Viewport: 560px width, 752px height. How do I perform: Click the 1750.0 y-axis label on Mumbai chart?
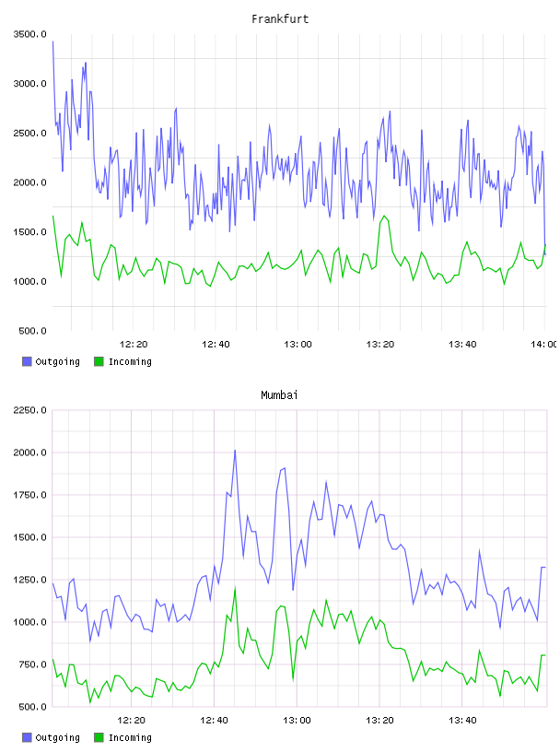tap(29, 495)
